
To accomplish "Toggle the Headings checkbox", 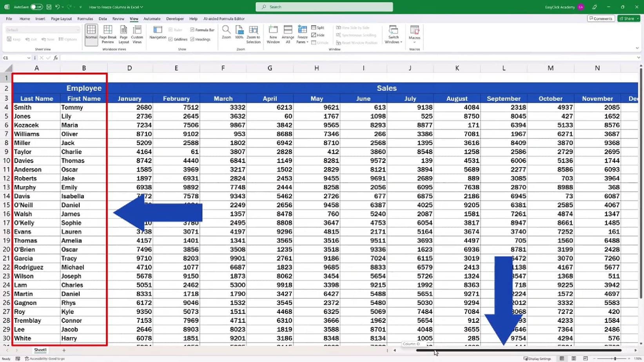I will tap(192, 39).
